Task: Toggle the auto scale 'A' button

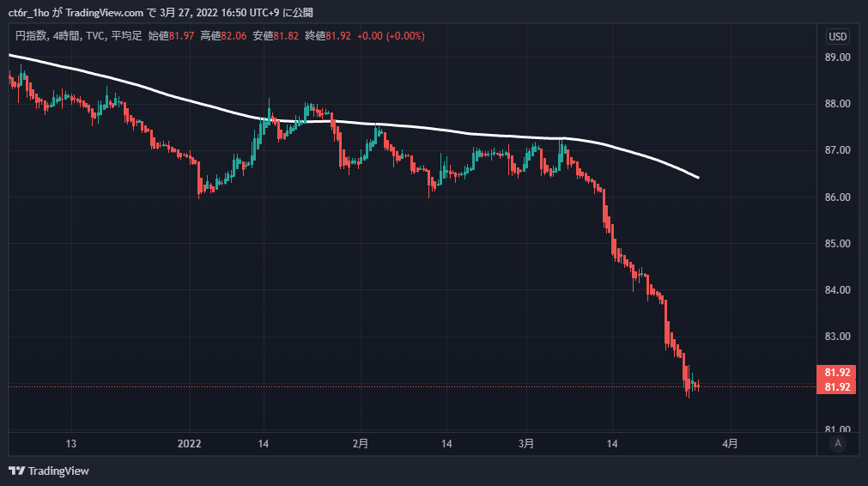Action: [x=838, y=443]
